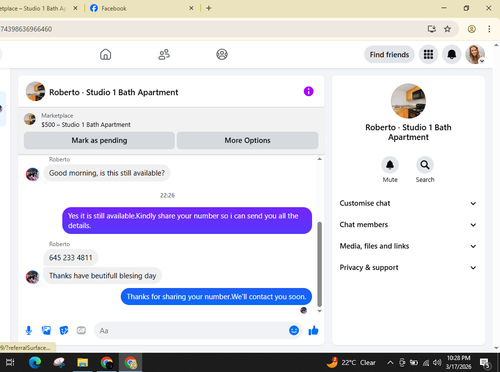Open Microsoft Edge from taskbar
Image resolution: width=500 pixels, height=372 pixels.
click(35, 362)
